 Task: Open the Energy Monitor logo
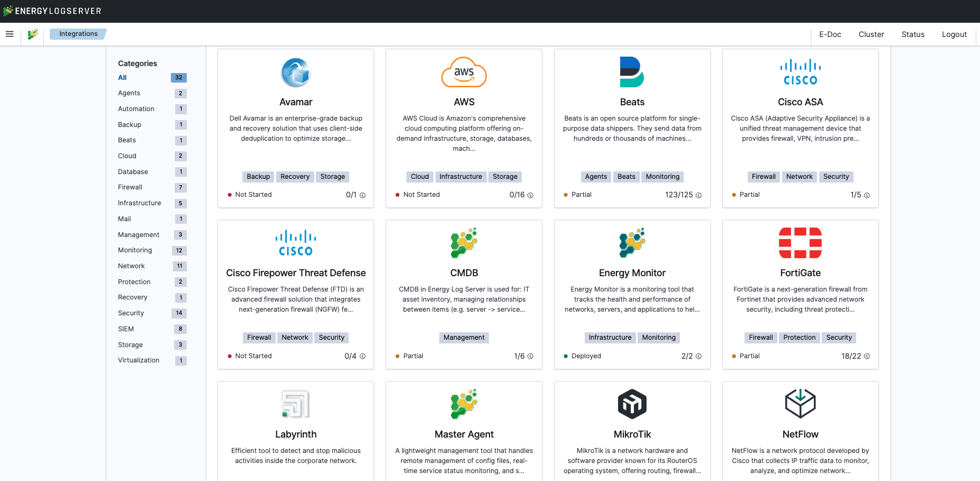[x=632, y=243]
